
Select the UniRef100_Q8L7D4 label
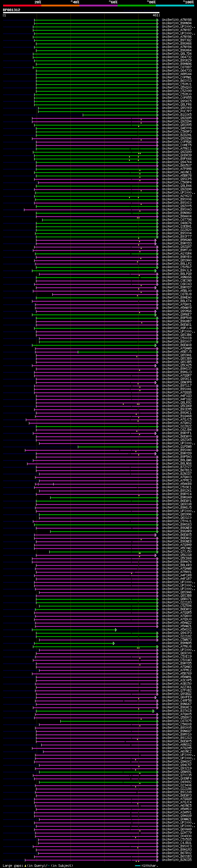[x=176, y=54]
